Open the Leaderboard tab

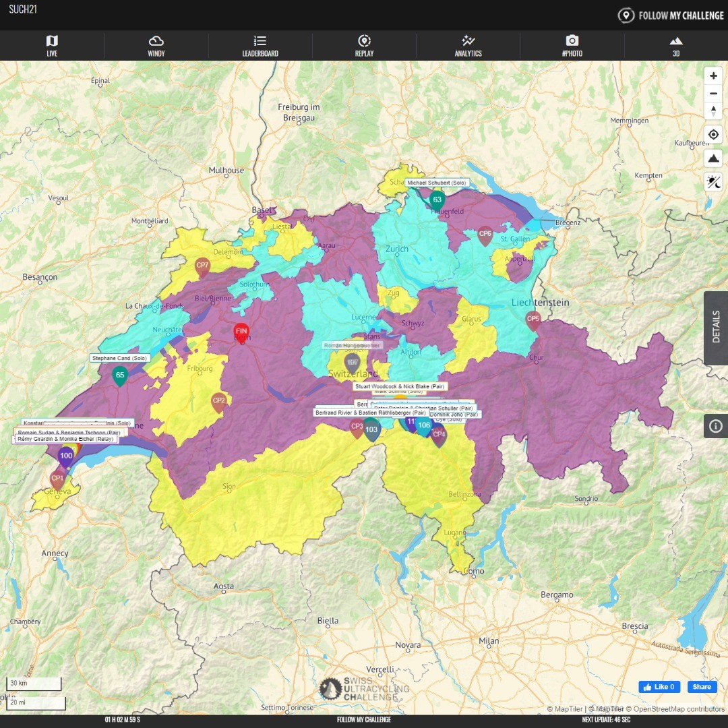point(260,46)
